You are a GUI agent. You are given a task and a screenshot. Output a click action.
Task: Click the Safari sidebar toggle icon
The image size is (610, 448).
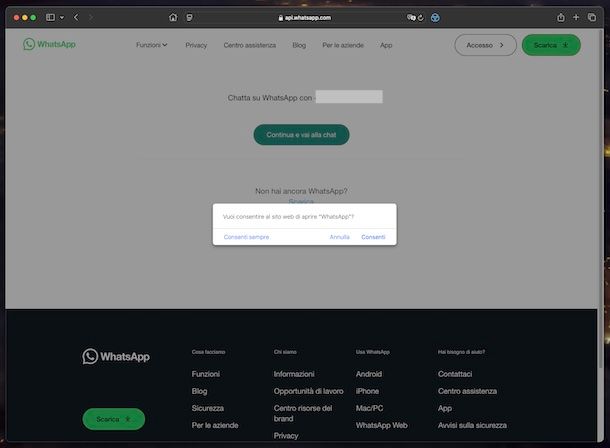[50, 18]
